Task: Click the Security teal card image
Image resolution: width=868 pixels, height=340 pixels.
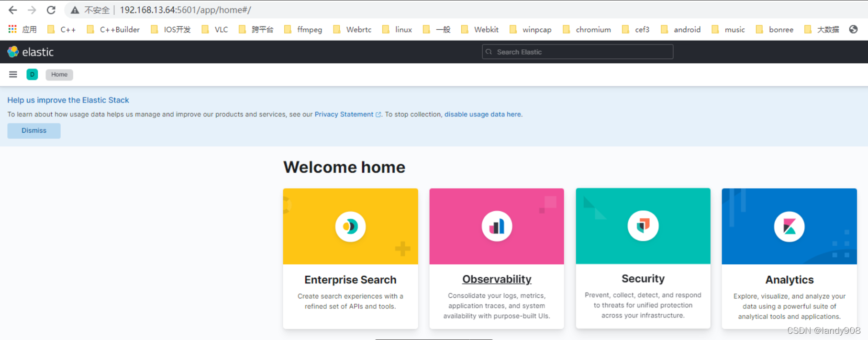Action: 643,226
